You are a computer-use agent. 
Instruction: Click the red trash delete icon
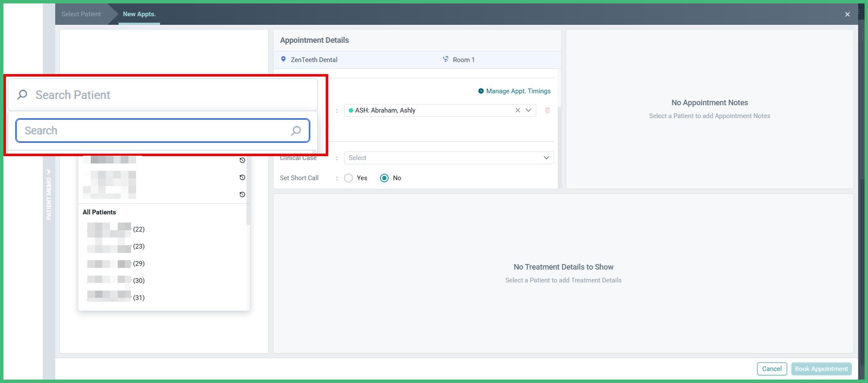click(547, 110)
